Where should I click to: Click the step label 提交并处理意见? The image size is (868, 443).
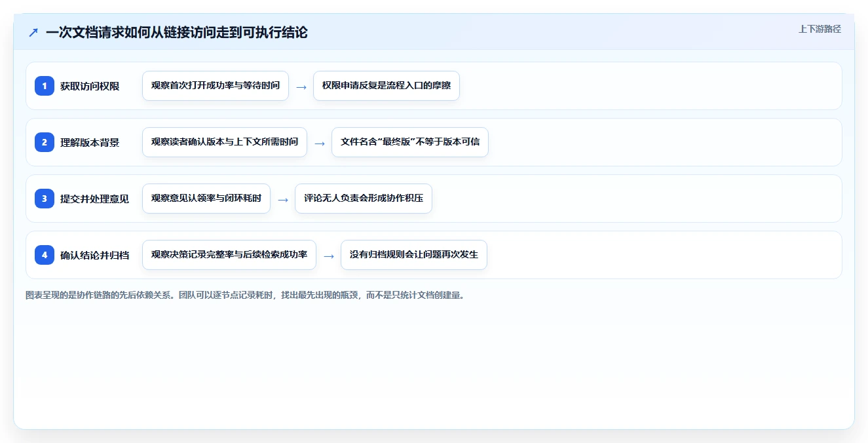coord(94,199)
